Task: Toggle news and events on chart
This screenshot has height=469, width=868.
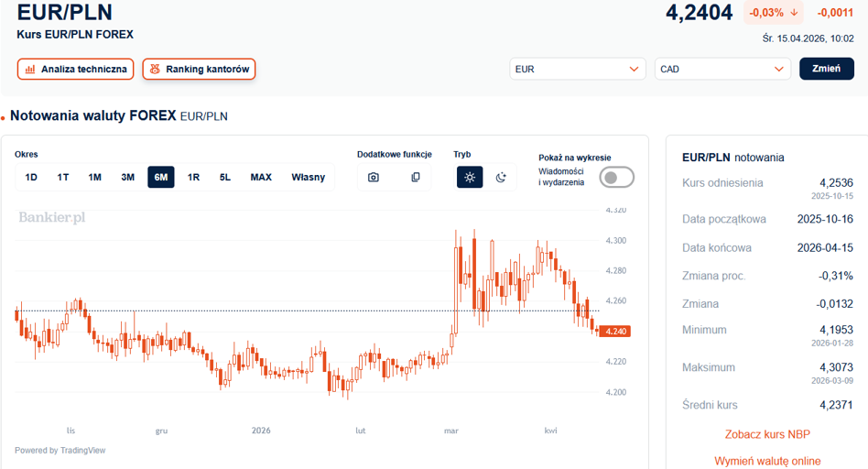Action: 617,177
